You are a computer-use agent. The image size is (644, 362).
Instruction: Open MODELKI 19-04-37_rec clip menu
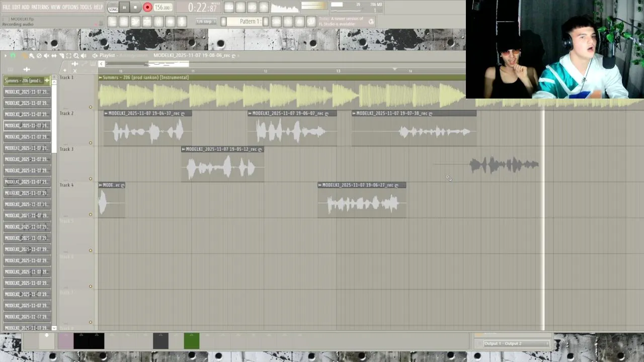click(x=106, y=113)
